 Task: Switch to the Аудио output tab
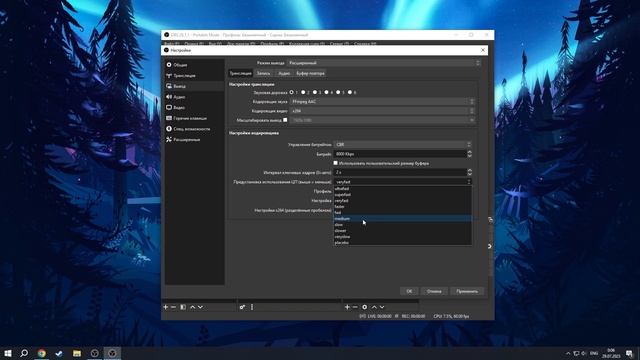point(284,73)
